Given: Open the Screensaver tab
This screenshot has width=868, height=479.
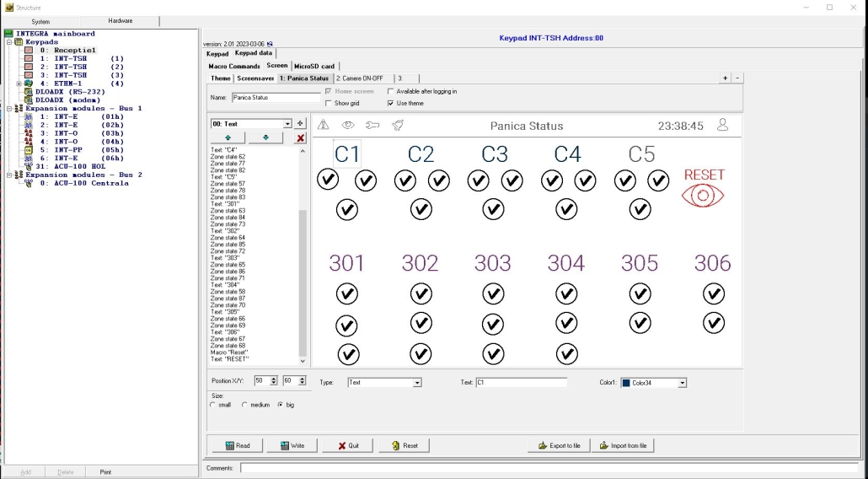Looking at the screenshot, I should 255,78.
